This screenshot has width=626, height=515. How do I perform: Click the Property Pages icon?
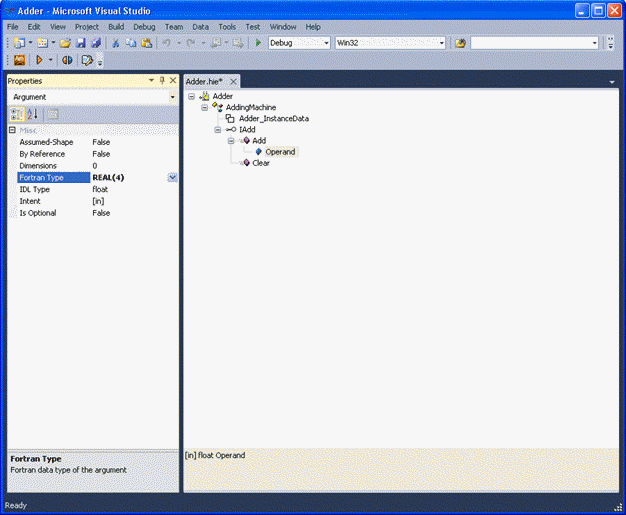pos(53,115)
